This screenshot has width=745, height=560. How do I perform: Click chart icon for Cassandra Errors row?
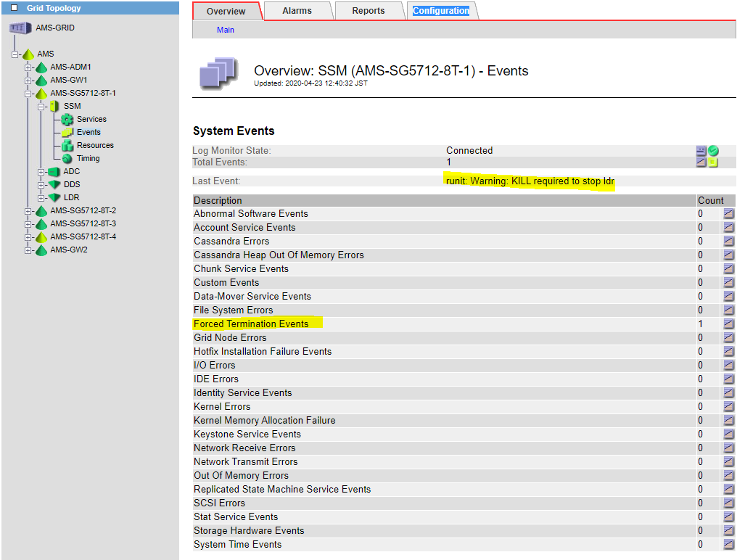[728, 242]
